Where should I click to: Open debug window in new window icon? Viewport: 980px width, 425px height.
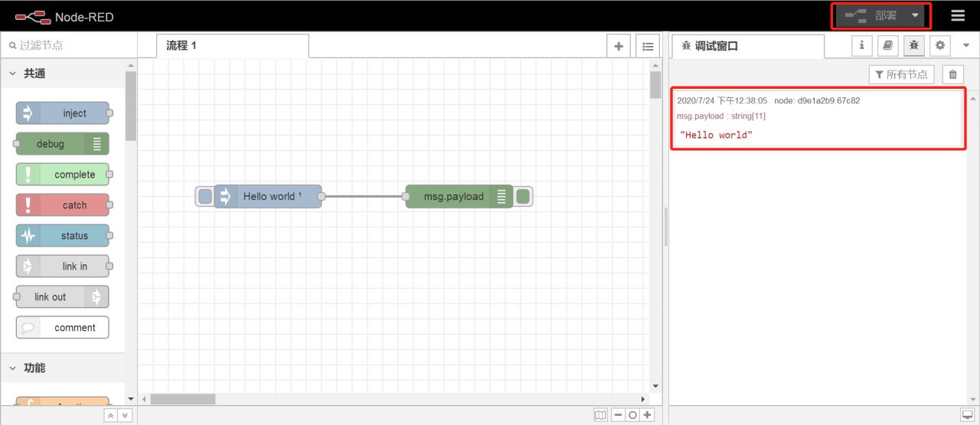pos(966,415)
